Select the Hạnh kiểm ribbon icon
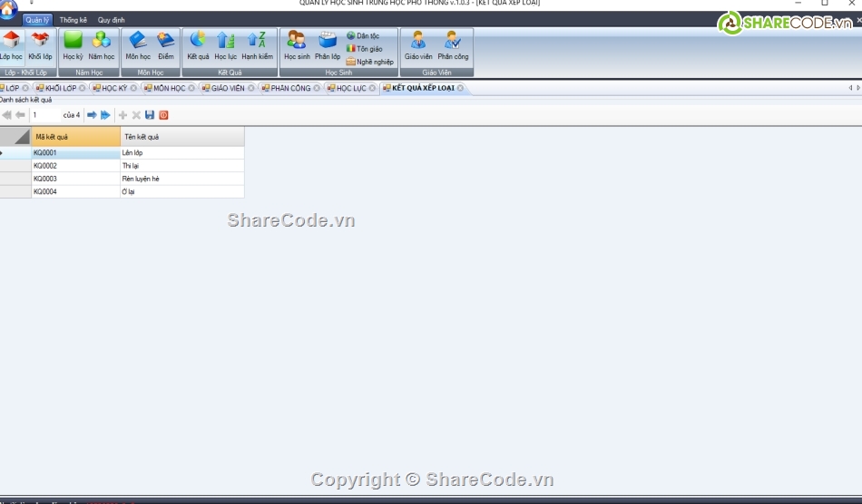 pos(257,45)
